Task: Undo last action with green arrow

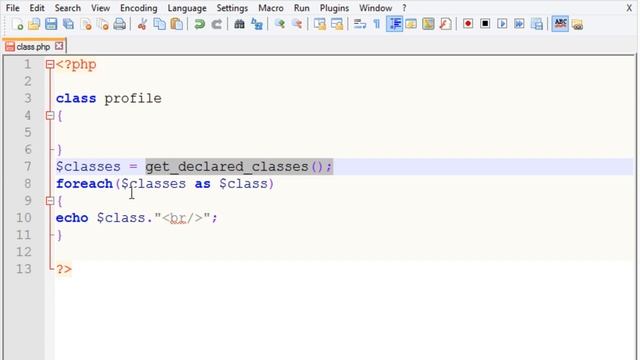Action: point(199,24)
